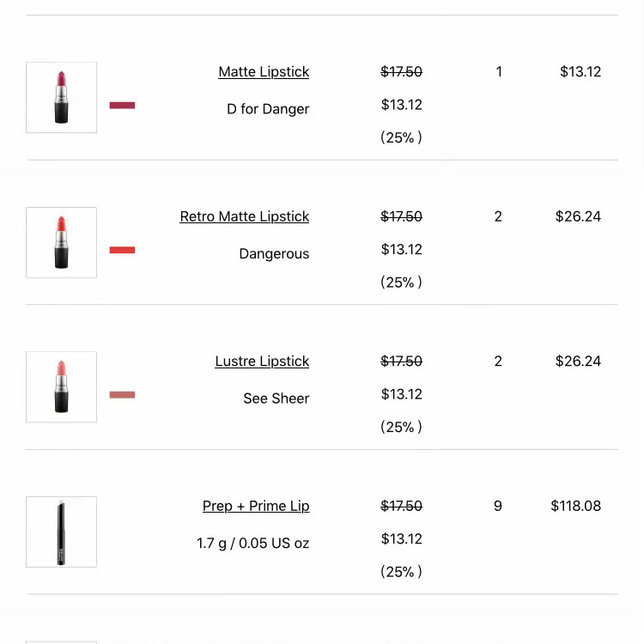Click the D for Danger shade name
The height and width of the screenshot is (644, 644).
tap(268, 109)
